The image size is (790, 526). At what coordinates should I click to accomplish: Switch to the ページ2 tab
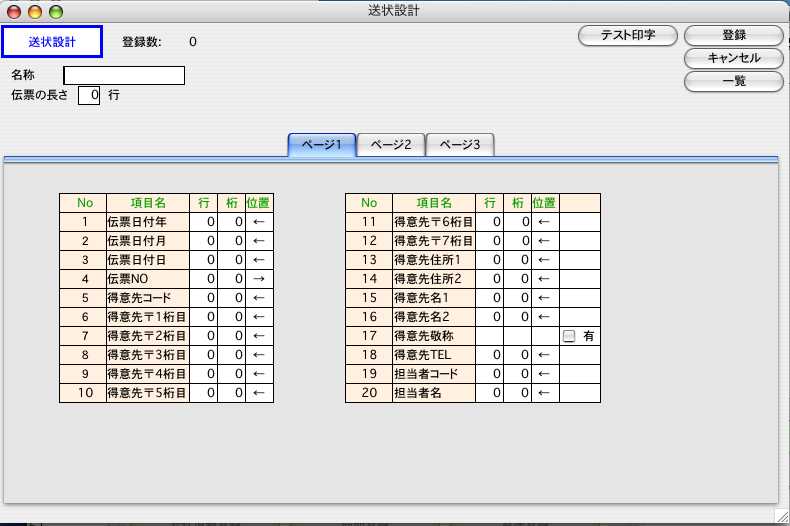coord(391,145)
